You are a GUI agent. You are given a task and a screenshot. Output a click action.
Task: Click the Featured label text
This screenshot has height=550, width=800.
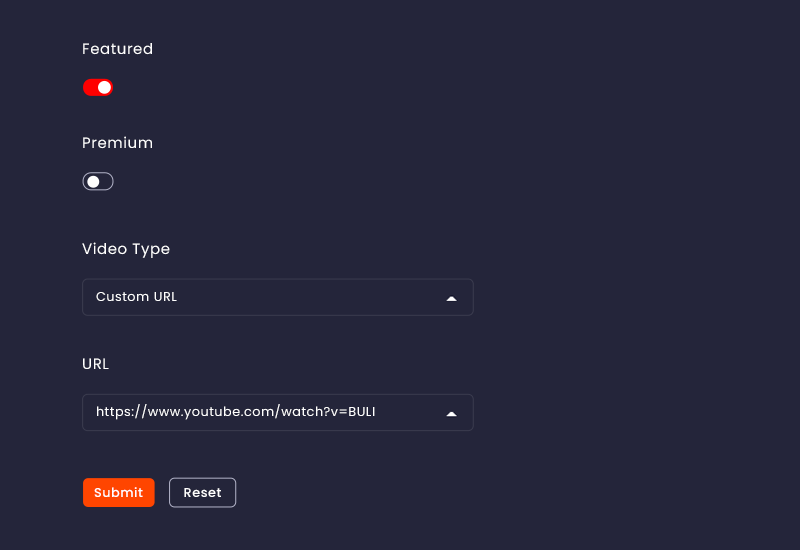pos(117,49)
